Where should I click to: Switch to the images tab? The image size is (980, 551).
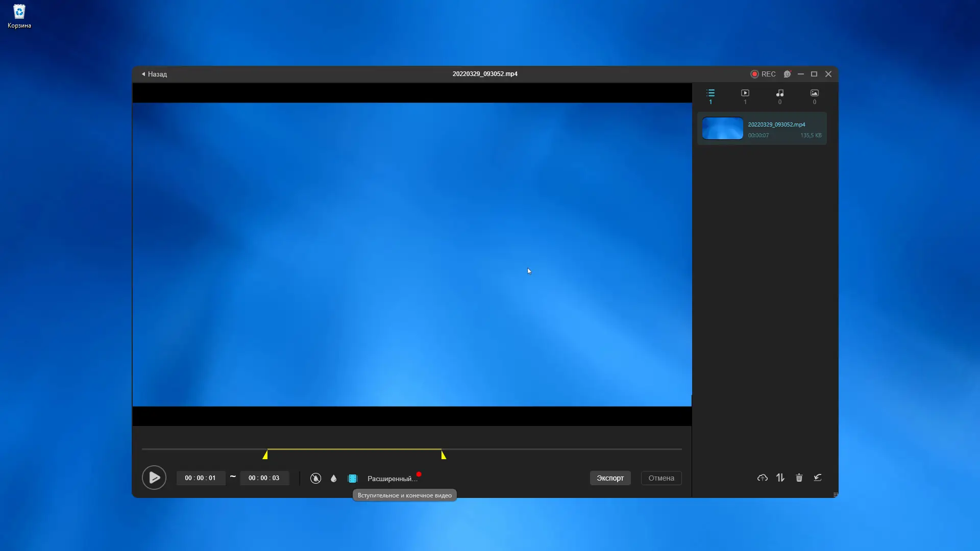point(815,95)
